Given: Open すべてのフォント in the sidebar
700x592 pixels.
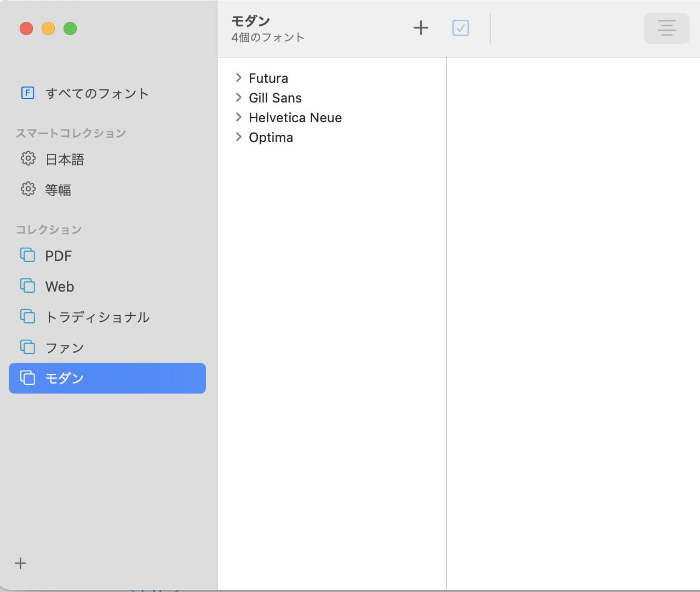Looking at the screenshot, I should (107, 93).
